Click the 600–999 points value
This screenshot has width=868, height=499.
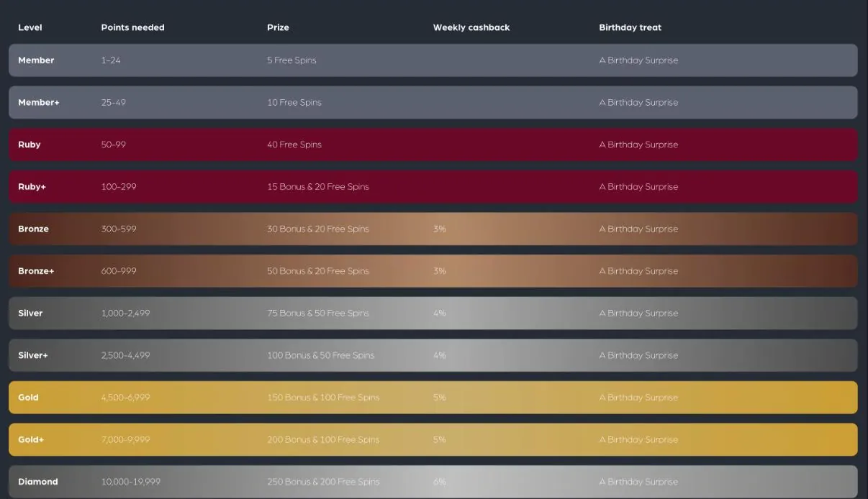[x=119, y=271]
